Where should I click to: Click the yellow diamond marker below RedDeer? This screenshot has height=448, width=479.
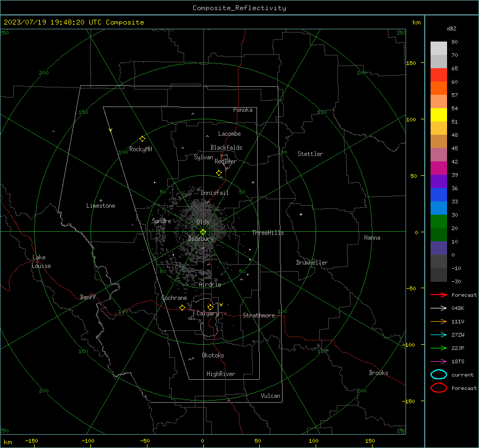219,173
